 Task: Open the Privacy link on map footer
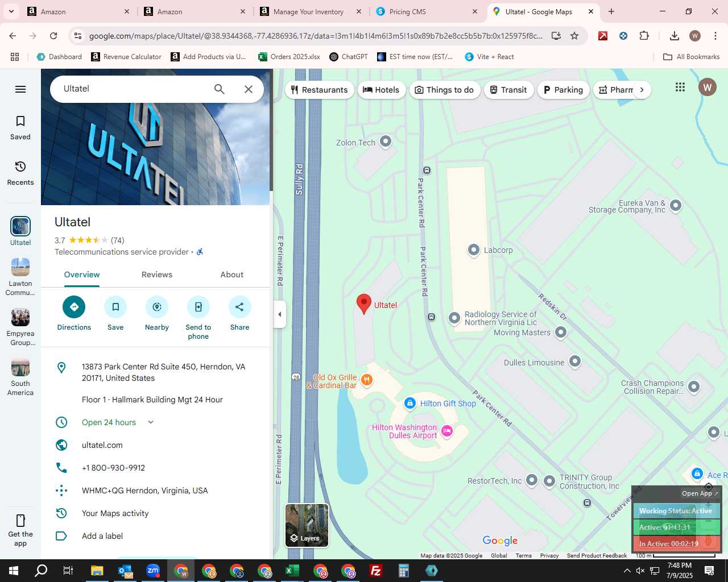point(549,555)
